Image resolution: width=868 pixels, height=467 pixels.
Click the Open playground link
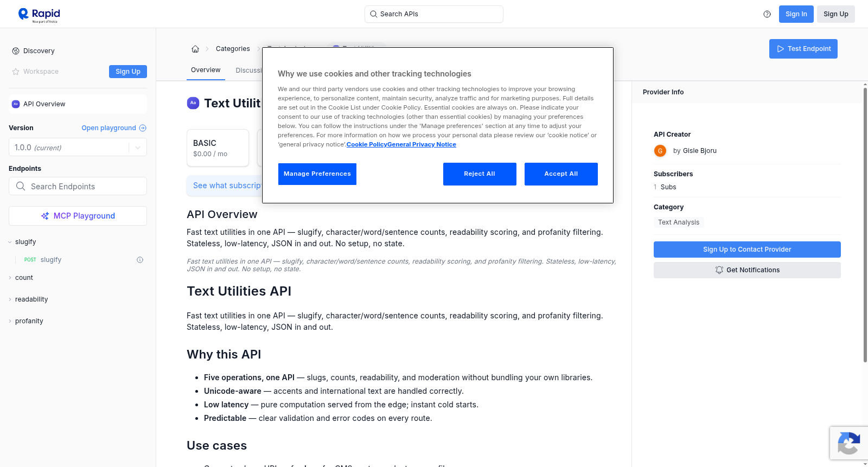(109, 128)
